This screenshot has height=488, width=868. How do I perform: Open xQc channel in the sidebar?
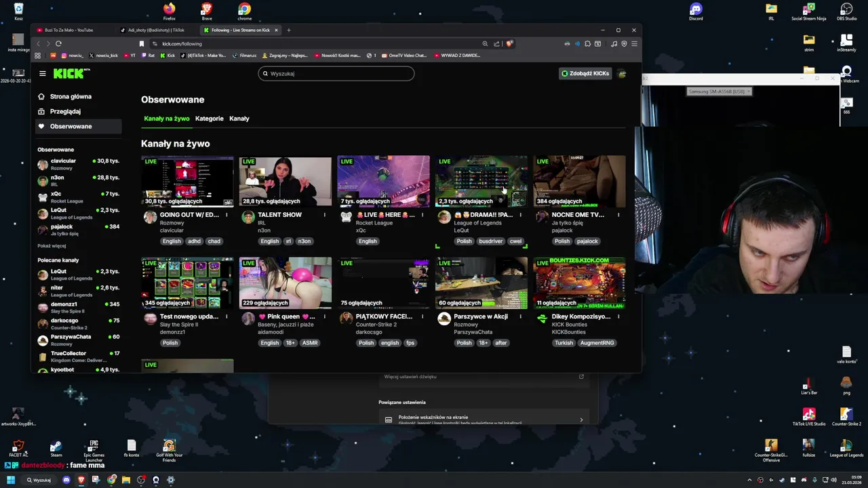79,197
